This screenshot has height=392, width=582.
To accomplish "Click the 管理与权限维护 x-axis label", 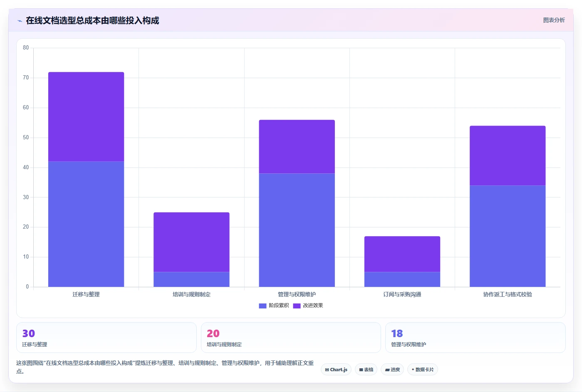I will (297, 294).
